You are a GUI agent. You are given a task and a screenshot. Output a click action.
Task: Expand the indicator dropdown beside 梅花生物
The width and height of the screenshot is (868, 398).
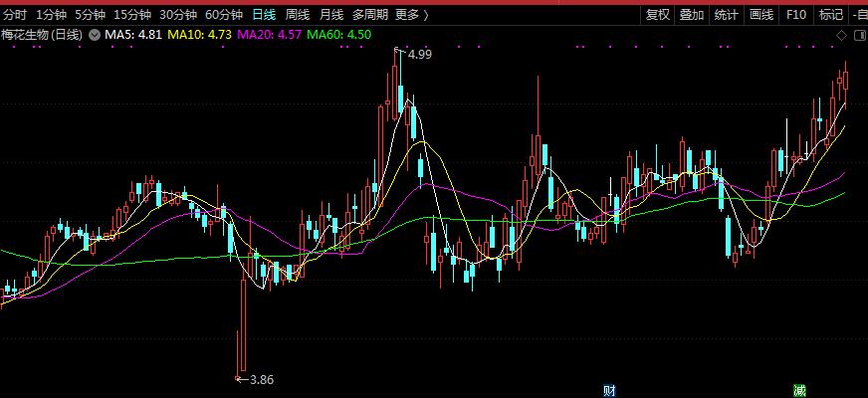coord(95,35)
